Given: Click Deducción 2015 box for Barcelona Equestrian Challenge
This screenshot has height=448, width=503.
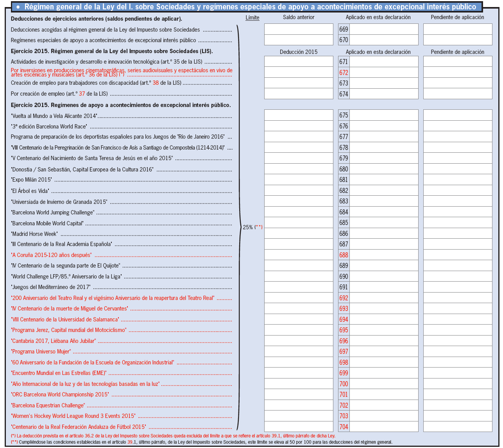Looking at the screenshot, I should coord(299,405).
